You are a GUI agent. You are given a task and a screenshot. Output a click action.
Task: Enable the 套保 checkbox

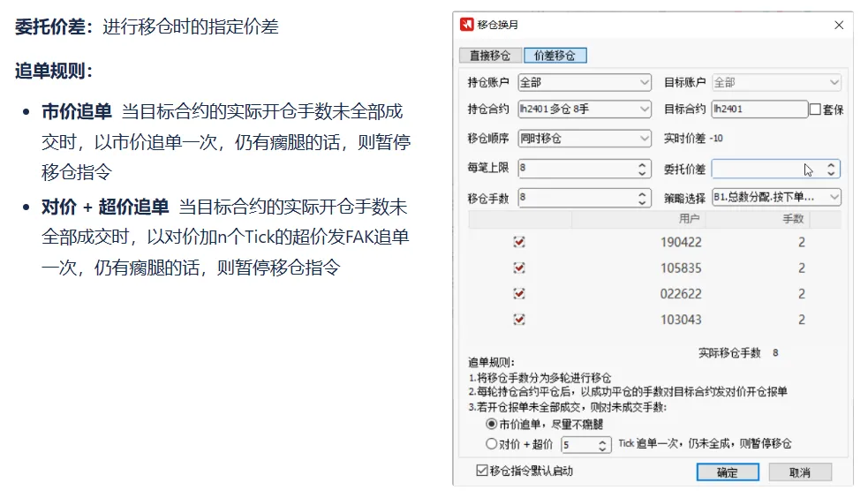click(x=815, y=109)
